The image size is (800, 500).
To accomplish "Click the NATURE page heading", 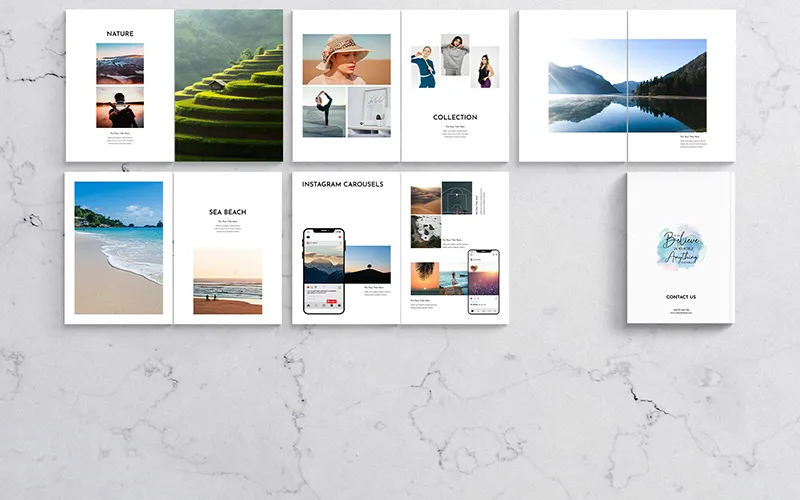I will click(x=120, y=34).
